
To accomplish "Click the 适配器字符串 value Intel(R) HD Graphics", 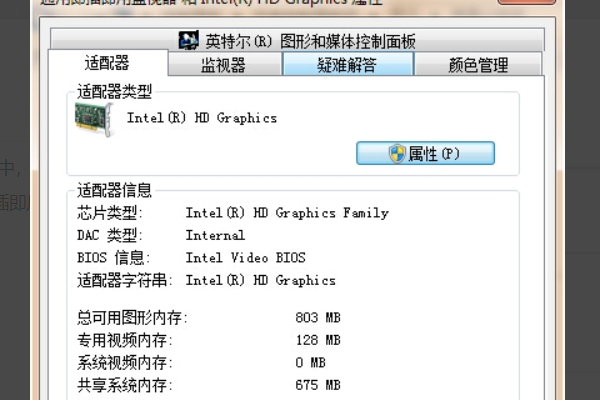I will point(261,280).
